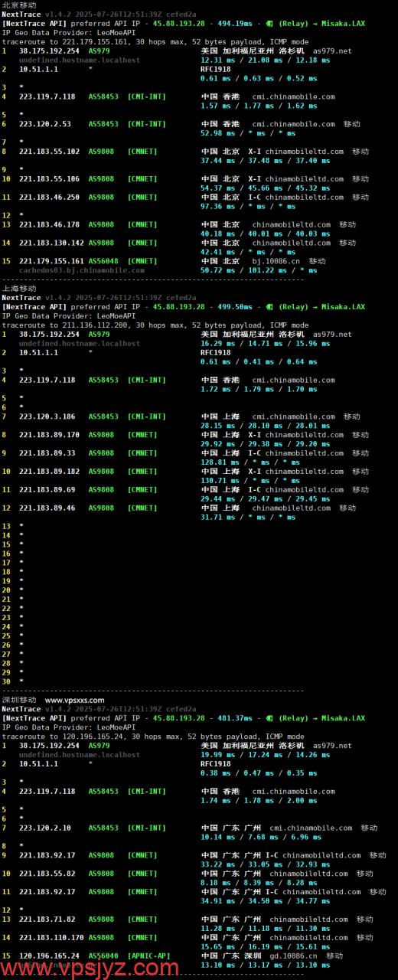Click hostname cachedns03.bj.chinamobile.com

coord(82,270)
